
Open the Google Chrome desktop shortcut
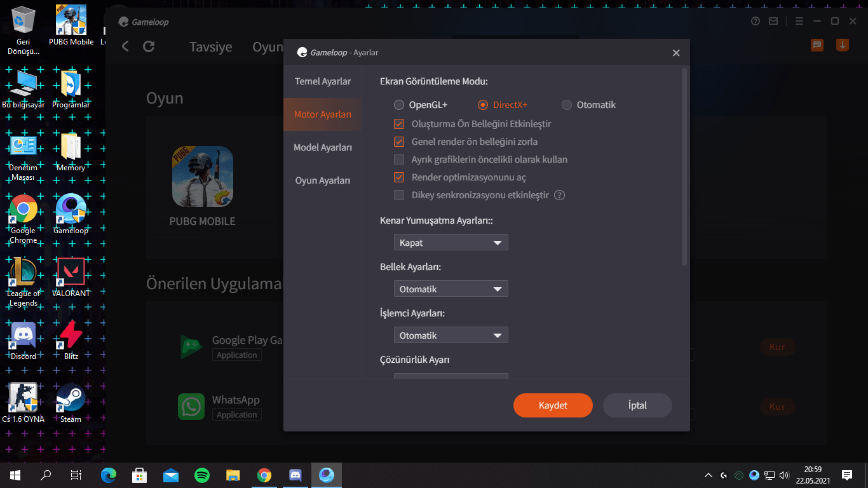coord(24,219)
